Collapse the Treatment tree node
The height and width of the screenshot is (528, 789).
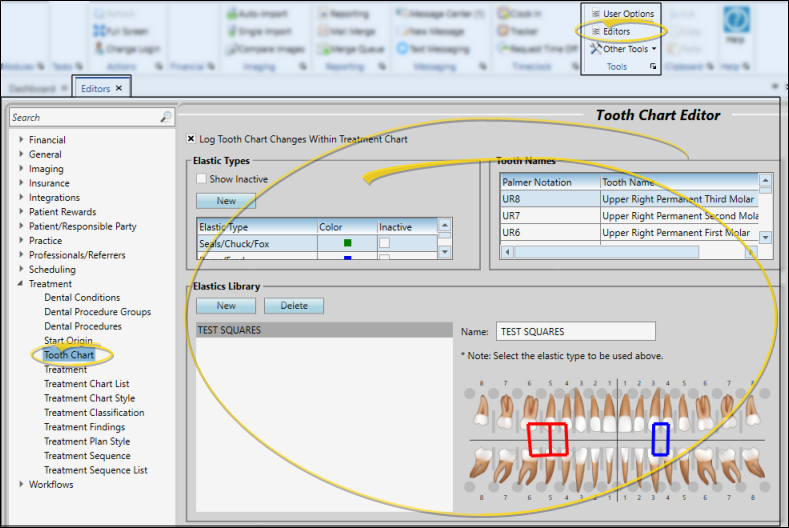click(21, 284)
